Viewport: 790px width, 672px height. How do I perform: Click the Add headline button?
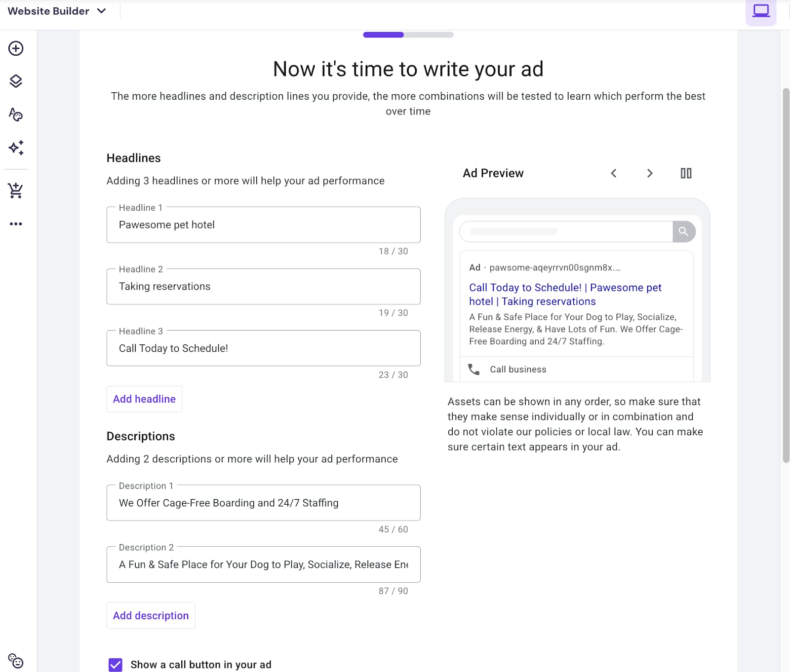coord(144,399)
